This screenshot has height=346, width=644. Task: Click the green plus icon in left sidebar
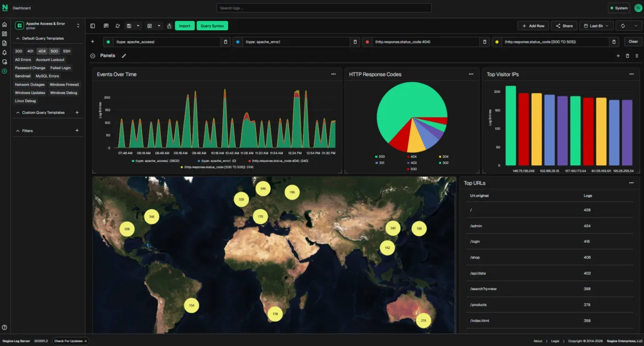[5, 71]
